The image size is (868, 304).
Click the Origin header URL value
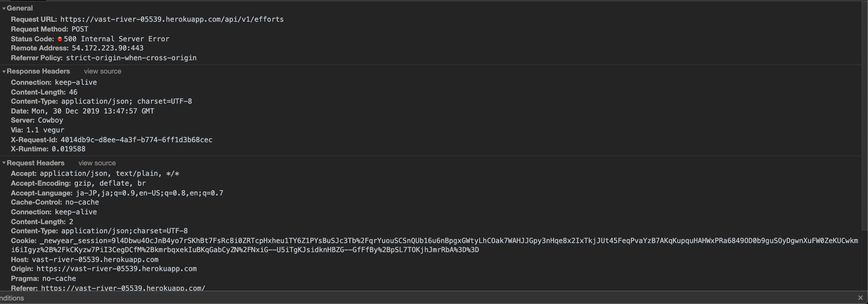tap(116, 269)
